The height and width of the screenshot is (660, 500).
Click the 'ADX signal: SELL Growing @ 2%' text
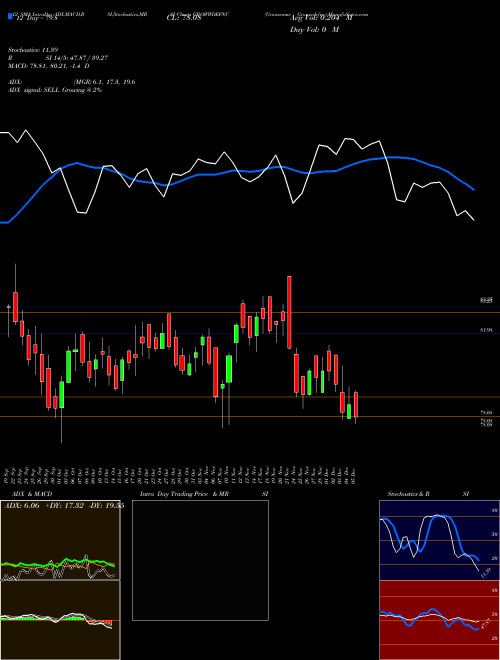coord(55,90)
